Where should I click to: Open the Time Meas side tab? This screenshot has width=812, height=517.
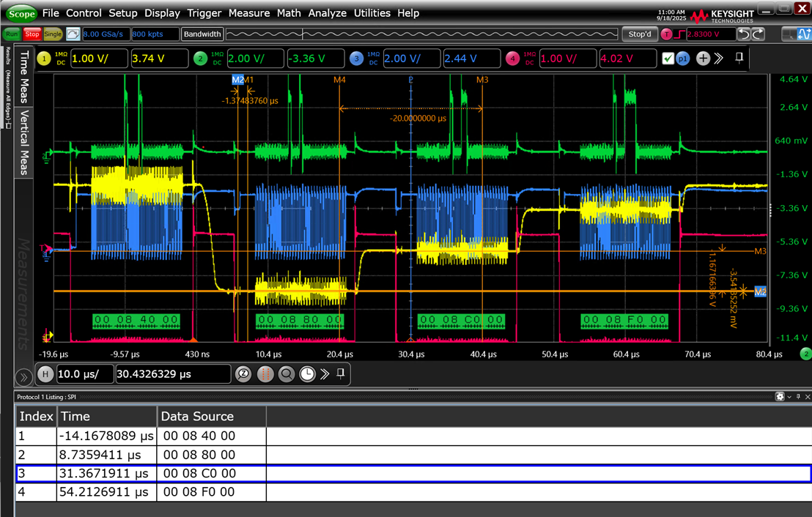[x=24, y=77]
